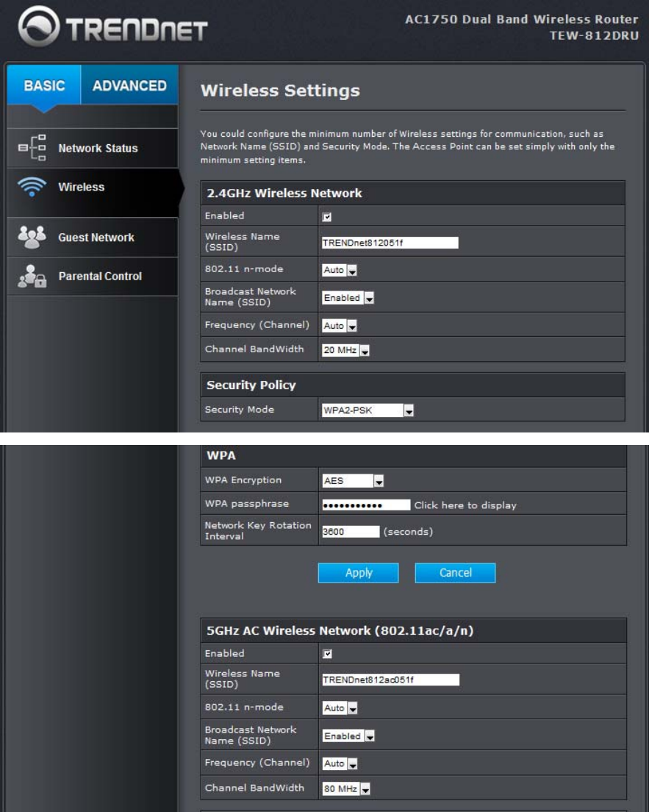This screenshot has width=649, height=812.
Task: Switch to the BASIC tab
Action: pos(44,85)
